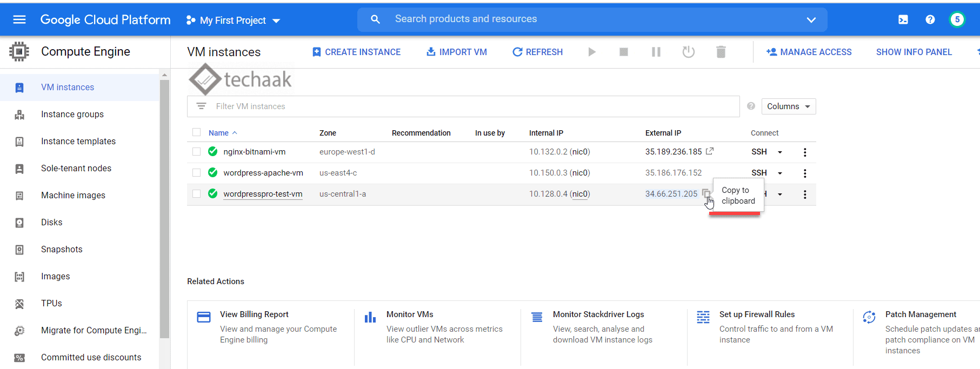Delete instance with trash icon
980x369 pixels.
721,52
